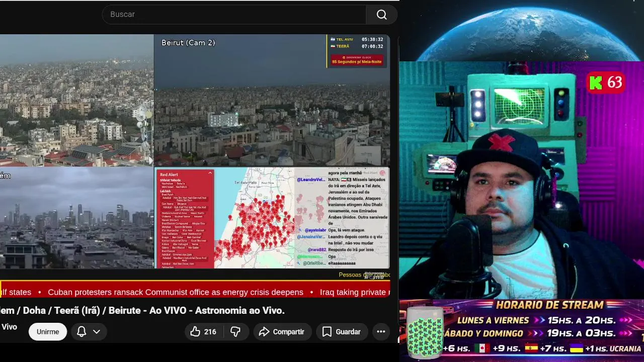Click the Unirme join button
The image size is (644, 362).
point(48,332)
